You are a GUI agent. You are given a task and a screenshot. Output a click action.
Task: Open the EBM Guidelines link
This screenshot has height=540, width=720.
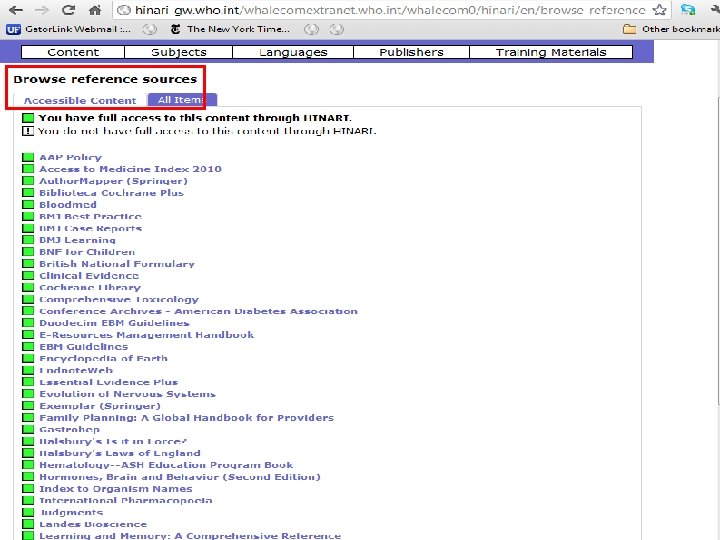(84, 347)
